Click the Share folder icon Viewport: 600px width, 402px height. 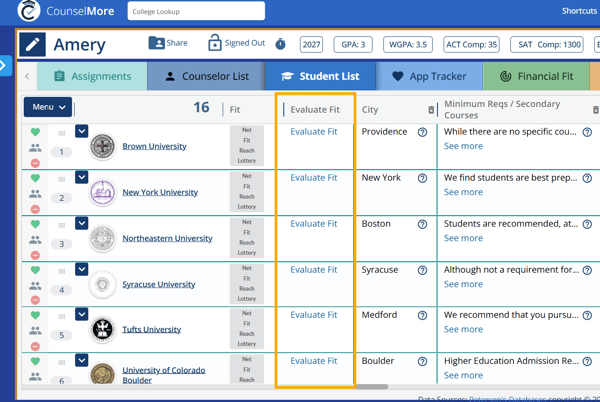(156, 43)
